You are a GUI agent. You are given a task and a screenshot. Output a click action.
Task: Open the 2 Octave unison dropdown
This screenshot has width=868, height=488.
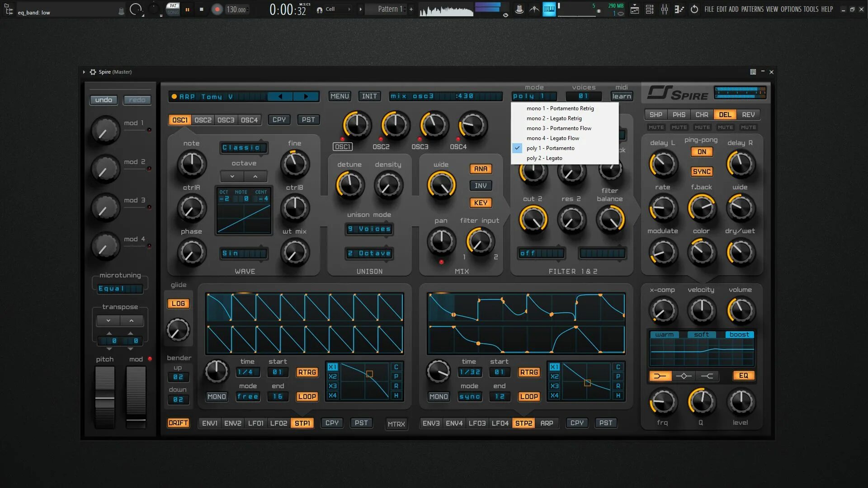pos(369,253)
